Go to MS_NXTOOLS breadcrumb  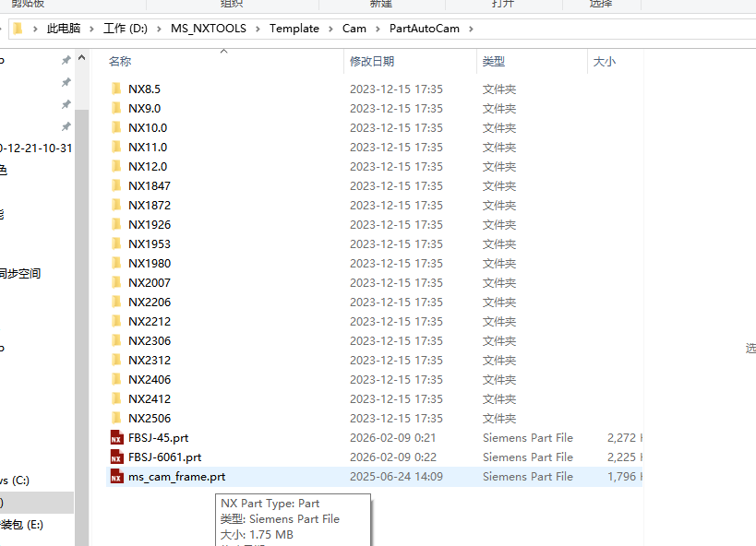(209, 29)
